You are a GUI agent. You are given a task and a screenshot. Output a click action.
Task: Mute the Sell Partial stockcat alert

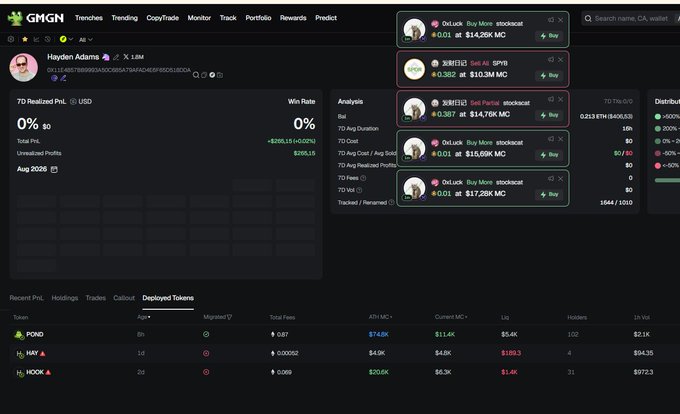click(x=551, y=99)
